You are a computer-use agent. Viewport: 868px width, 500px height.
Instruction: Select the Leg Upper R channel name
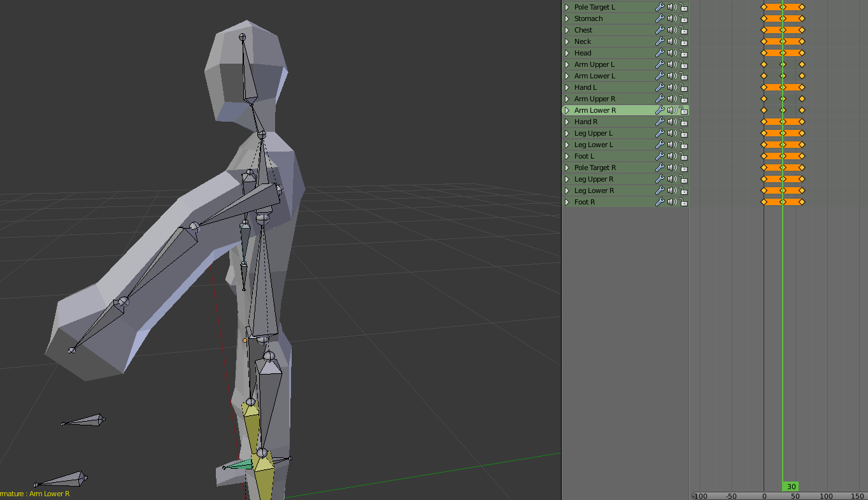tap(594, 179)
